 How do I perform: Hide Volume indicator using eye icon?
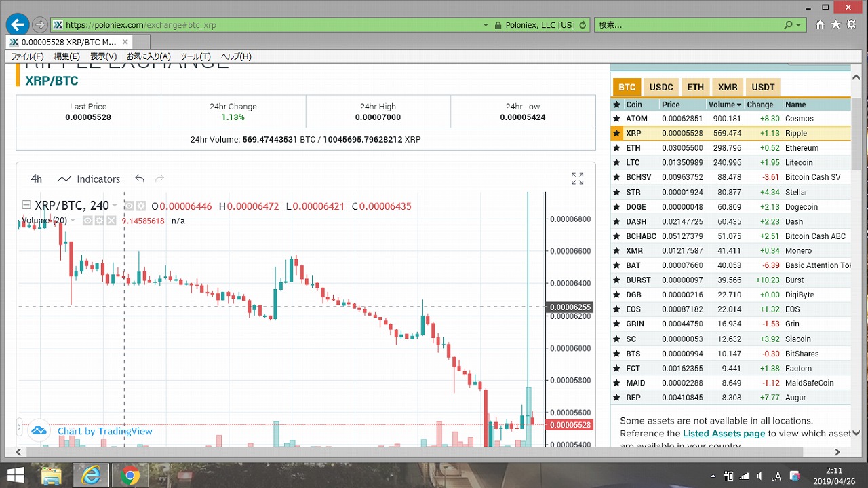87,221
